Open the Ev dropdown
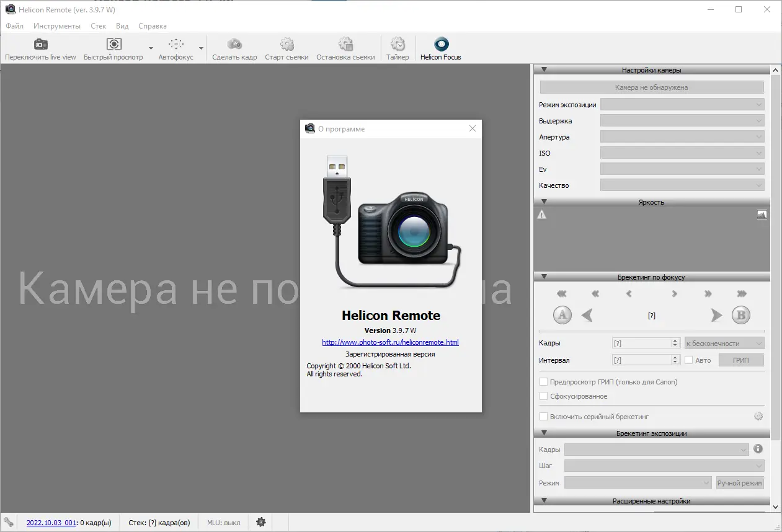The height and width of the screenshot is (532, 782). (x=682, y=169)
